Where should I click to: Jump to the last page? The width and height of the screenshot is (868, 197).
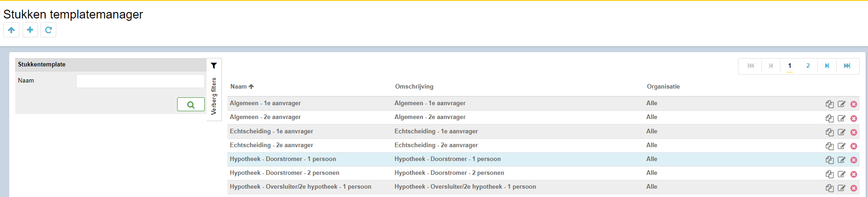(847, 66)
